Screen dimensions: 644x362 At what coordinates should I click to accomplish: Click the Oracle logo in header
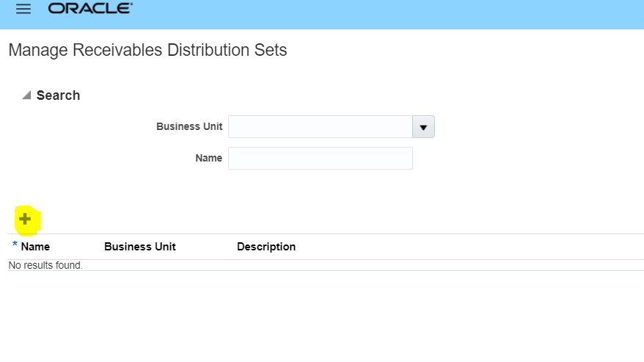click(90, 8)
